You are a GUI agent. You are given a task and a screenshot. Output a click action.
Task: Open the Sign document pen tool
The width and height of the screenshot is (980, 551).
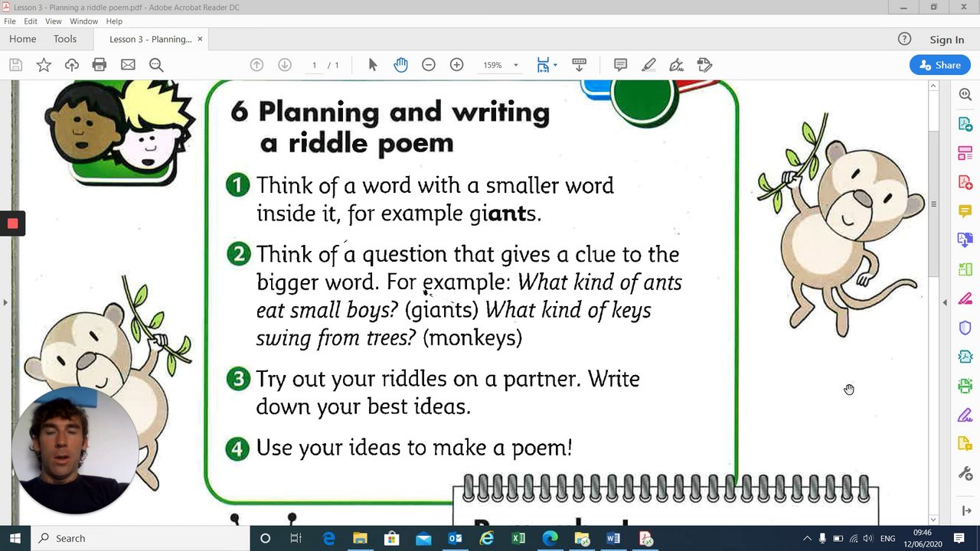coord(676,65)
